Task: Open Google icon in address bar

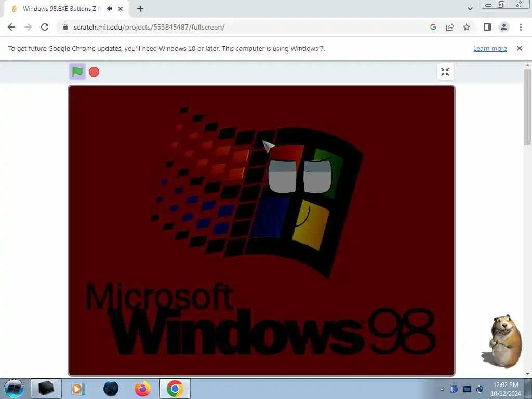Action: coord(433,27)
